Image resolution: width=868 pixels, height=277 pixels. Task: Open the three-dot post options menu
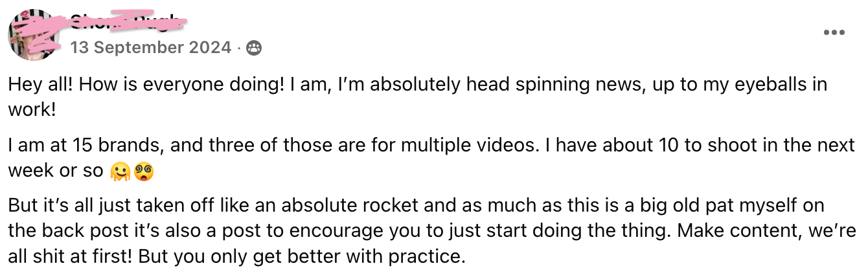click(834, 33)
